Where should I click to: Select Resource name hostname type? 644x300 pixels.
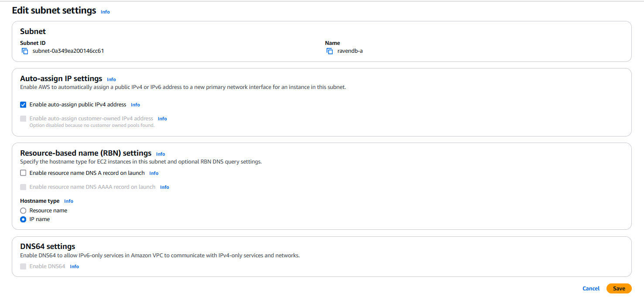point(23,211)
